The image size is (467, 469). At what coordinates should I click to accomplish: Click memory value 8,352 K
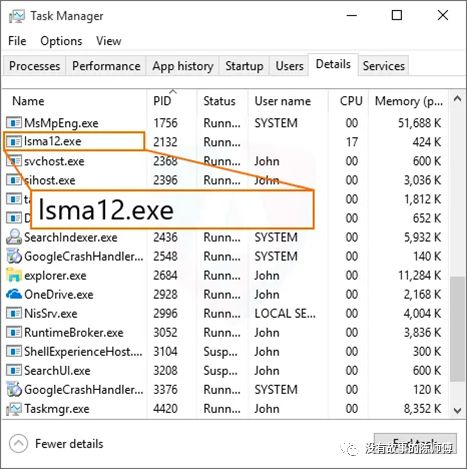(x=422, y=409)
